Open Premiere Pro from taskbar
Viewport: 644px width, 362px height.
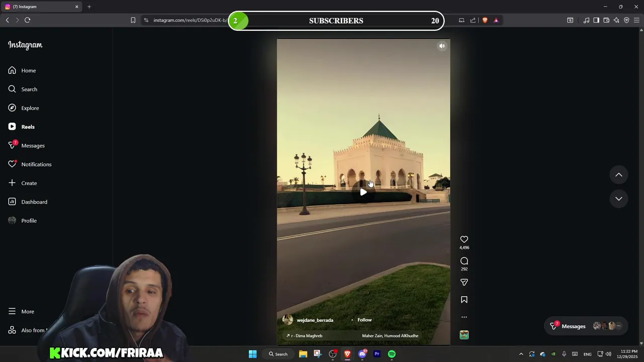tap(377, 354)
